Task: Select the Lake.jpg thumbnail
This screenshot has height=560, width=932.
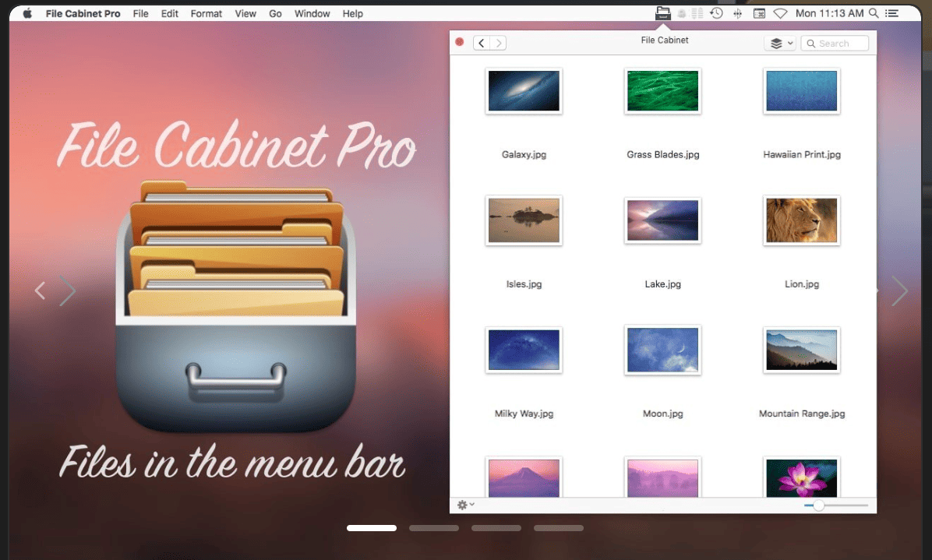Action: click(662, 220)
